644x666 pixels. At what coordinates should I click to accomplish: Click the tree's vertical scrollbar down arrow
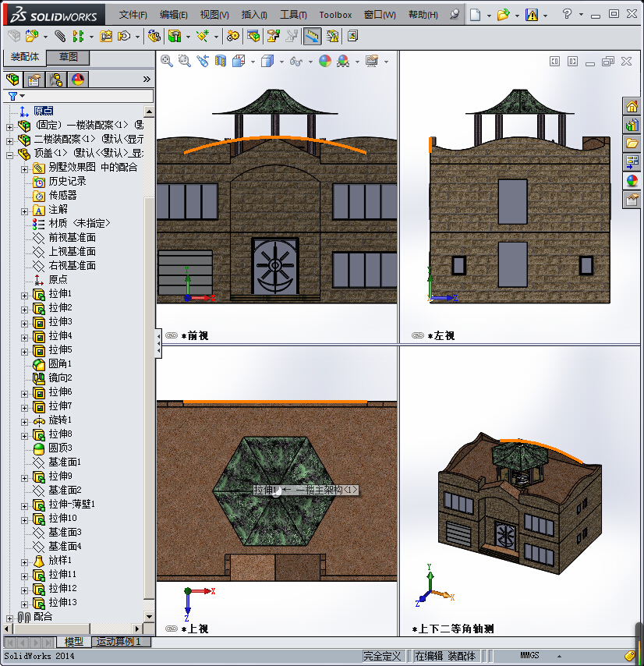point(149,616)
